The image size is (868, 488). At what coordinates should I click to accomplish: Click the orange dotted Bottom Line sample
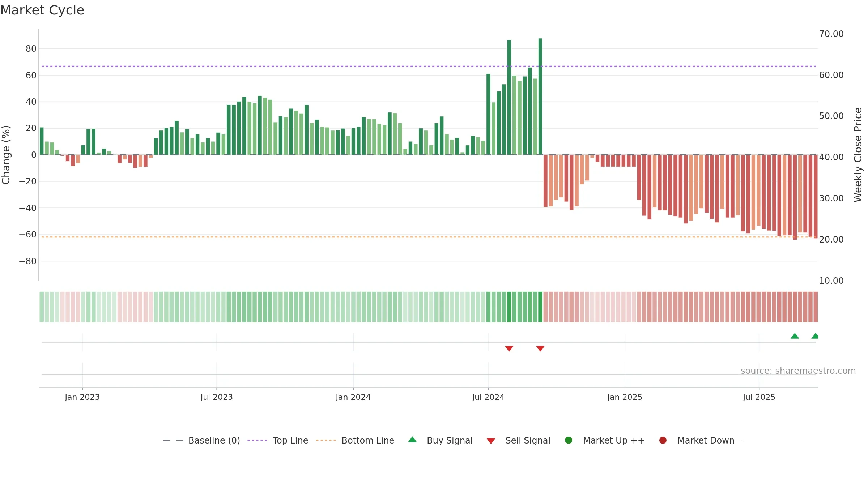326,440
